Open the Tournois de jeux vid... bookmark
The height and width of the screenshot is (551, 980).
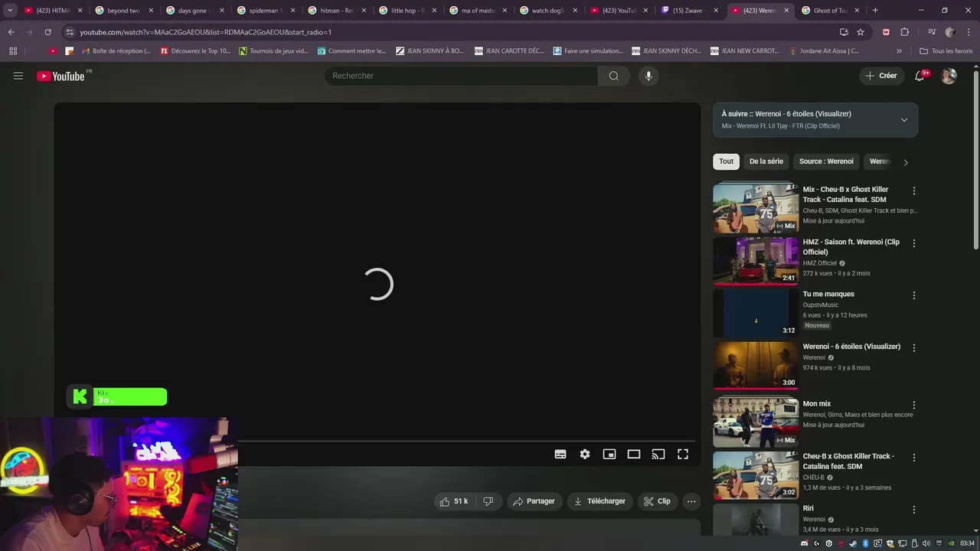coord(273,51)
